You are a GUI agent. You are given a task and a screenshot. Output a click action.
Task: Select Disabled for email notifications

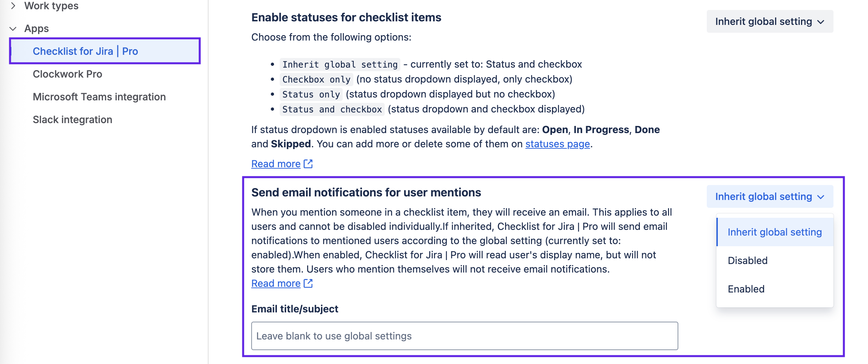tap(747, 260)
